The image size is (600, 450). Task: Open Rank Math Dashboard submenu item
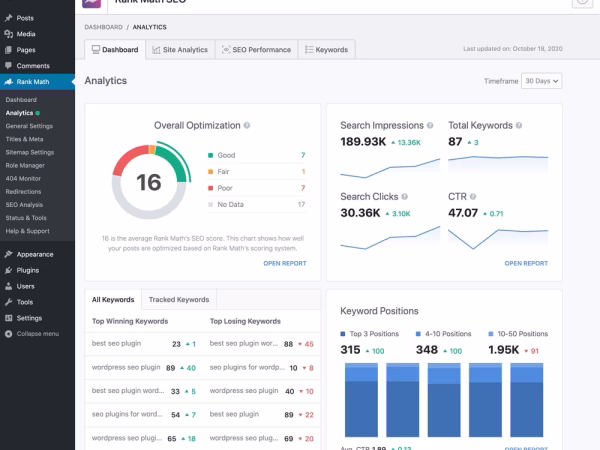[21, 100]
